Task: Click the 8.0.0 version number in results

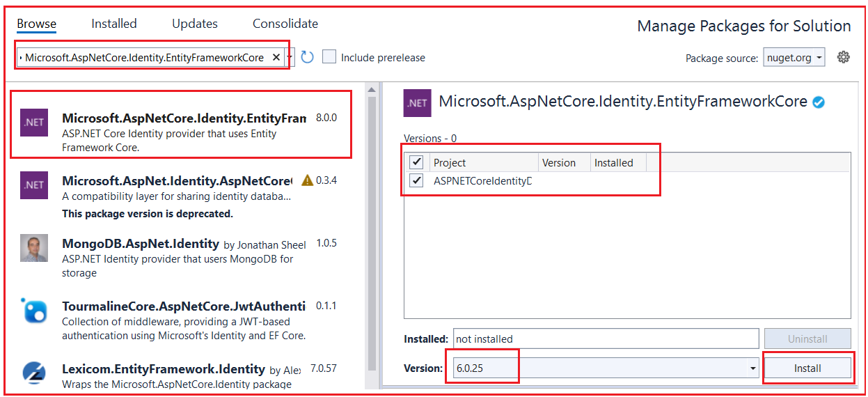Action: pos(326,118)
